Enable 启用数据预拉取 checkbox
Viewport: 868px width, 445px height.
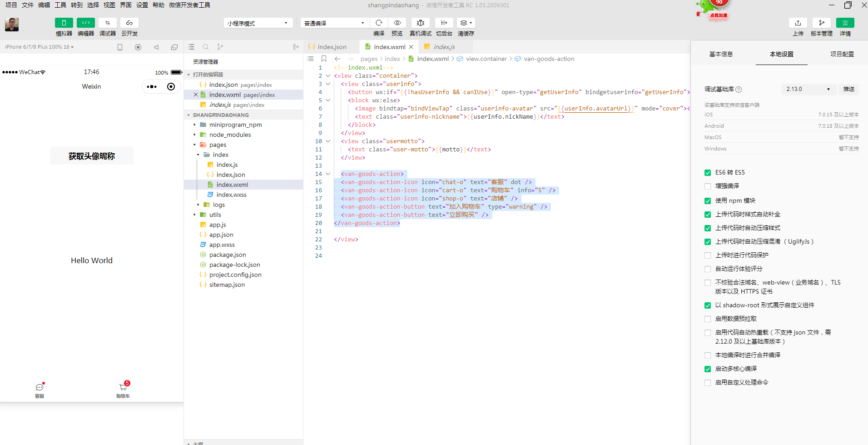(708, 319)
